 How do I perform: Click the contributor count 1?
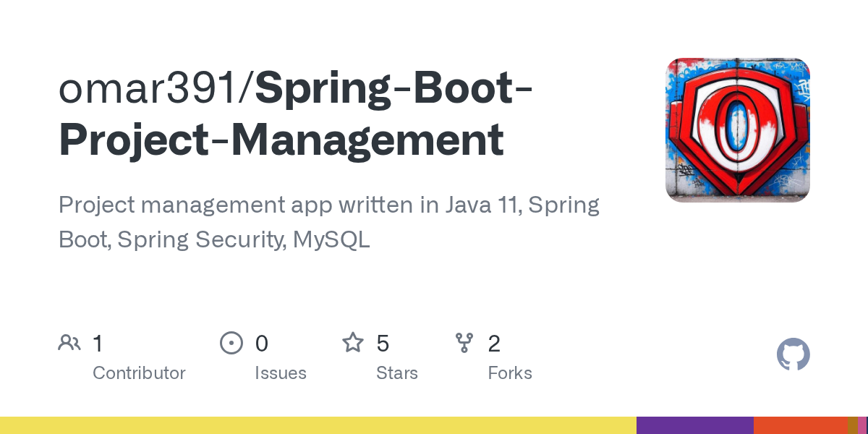coord(98,344)
